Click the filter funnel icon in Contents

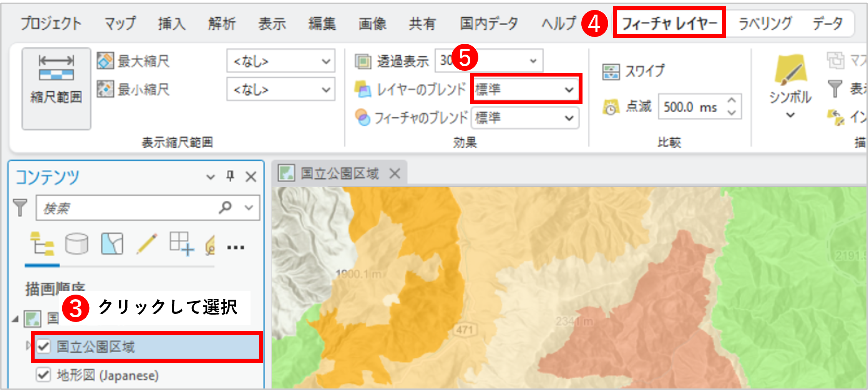coord(20,208)
